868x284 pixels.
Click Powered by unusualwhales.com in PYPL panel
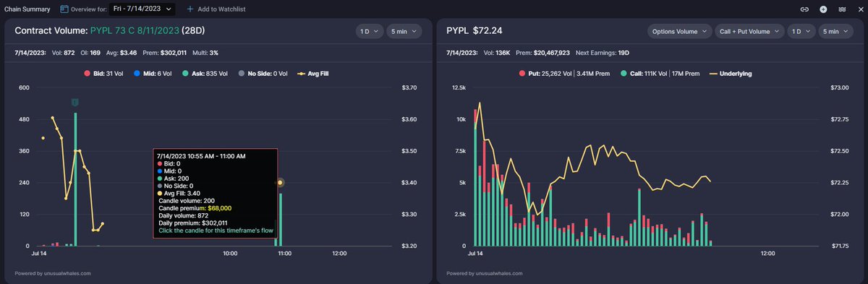[x=485, y=273]
